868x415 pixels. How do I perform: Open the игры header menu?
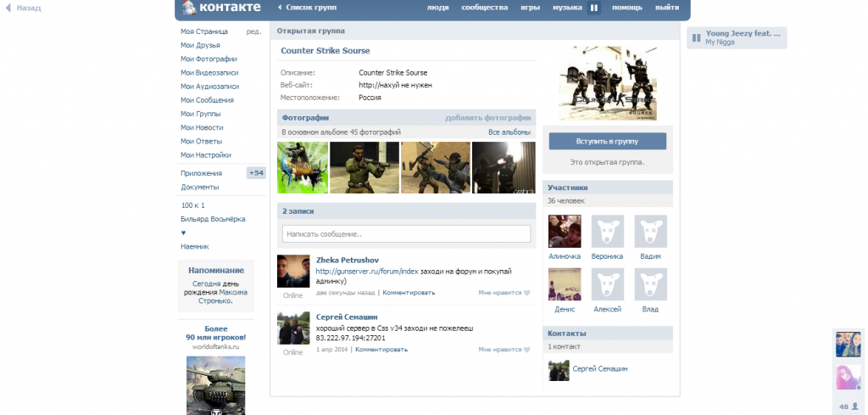530,8
